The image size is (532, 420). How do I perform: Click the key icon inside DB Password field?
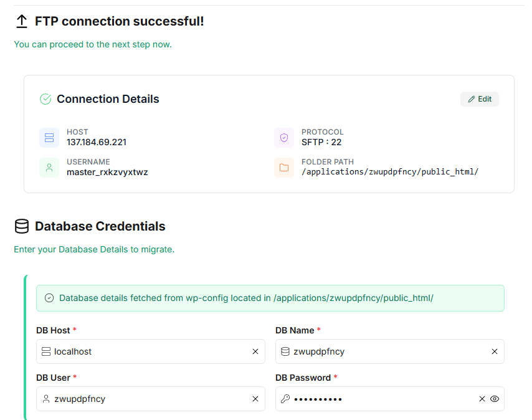(x=286, y=398)
